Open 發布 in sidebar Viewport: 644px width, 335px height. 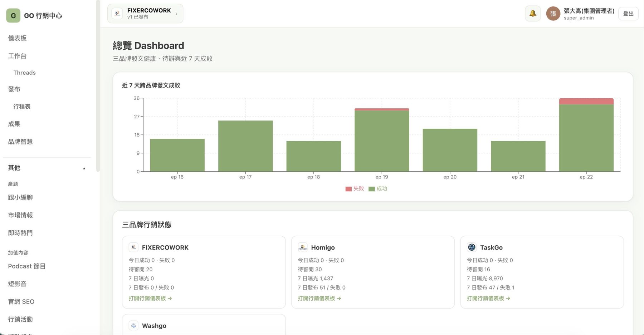pos(14,89)
